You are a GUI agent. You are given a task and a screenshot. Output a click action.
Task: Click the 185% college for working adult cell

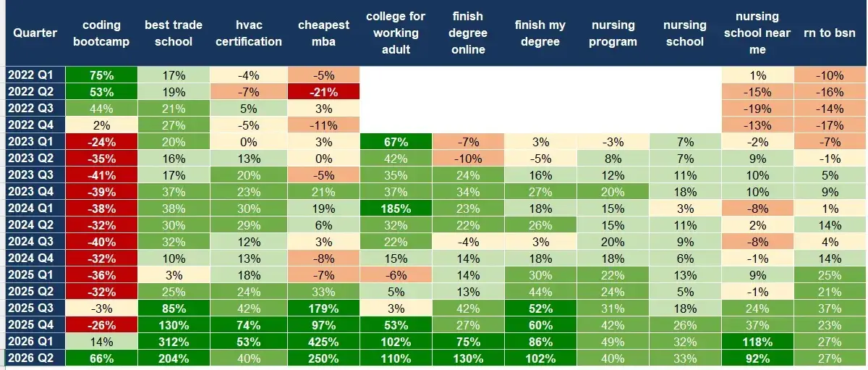[396, 209]
